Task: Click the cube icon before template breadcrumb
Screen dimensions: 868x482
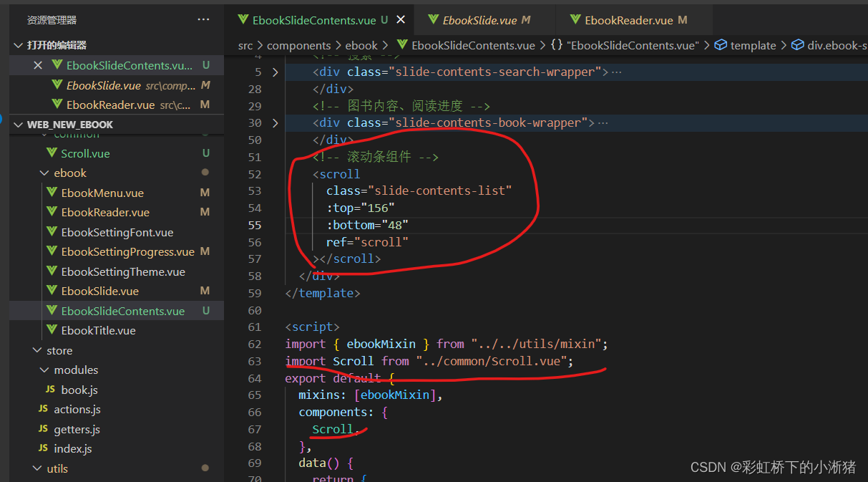Action: [721, 45]
